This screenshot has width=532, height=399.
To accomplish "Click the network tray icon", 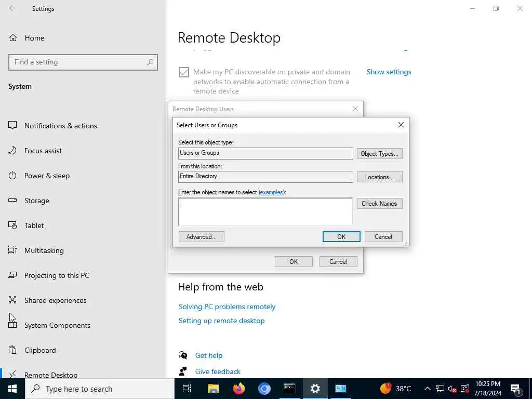I will (440, 389).
